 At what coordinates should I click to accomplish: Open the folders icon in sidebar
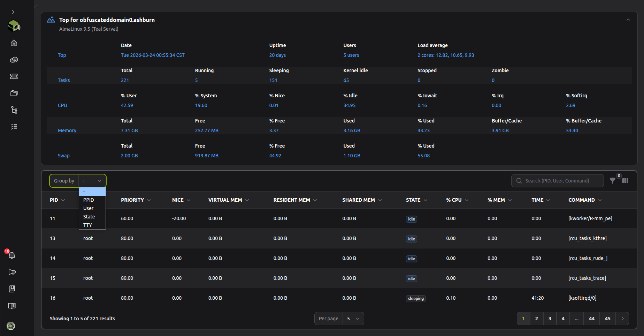click(x=14, y=93)
